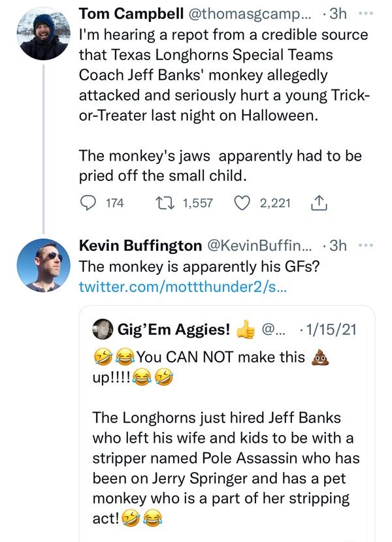Share Tom Campbell's tweet
This screenshot has height=542, width=392.
[319, 203]
